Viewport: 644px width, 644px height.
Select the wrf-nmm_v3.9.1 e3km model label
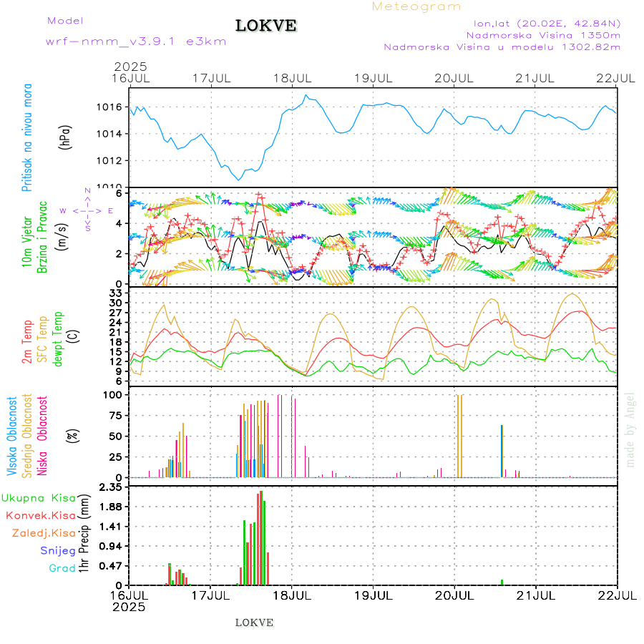pos(136,42)
